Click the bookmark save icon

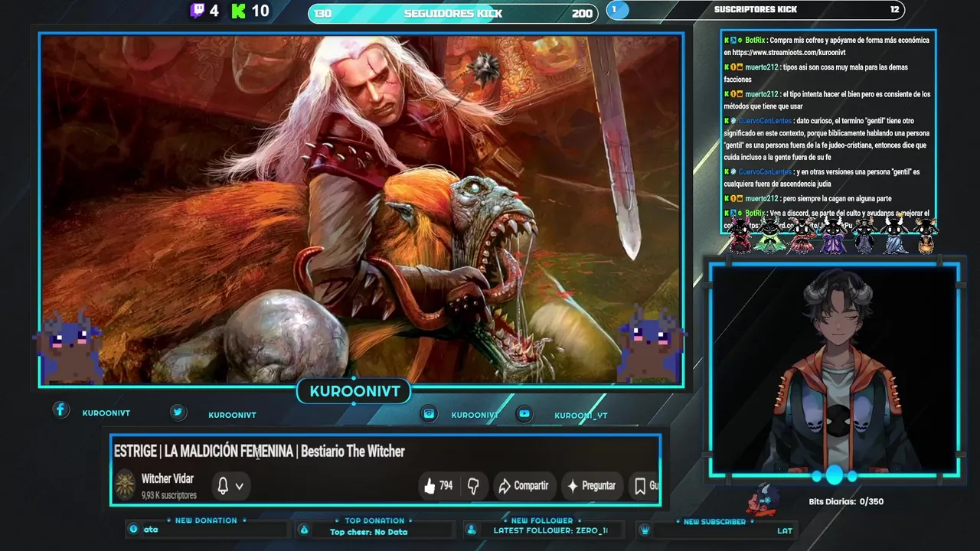tap(640, 486)
